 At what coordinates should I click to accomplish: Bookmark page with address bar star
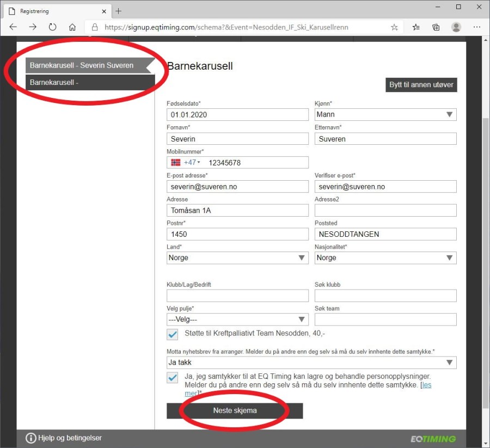[x=394, y=27]
